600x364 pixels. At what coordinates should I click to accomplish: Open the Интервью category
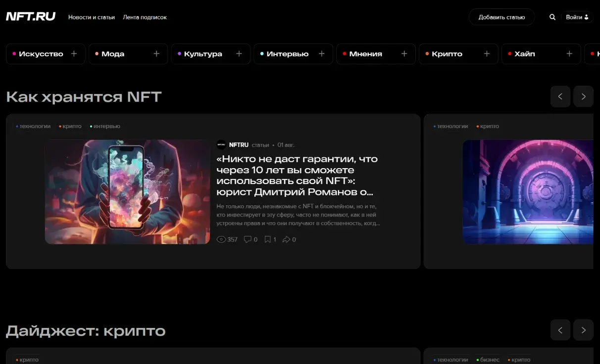point(287,54)
